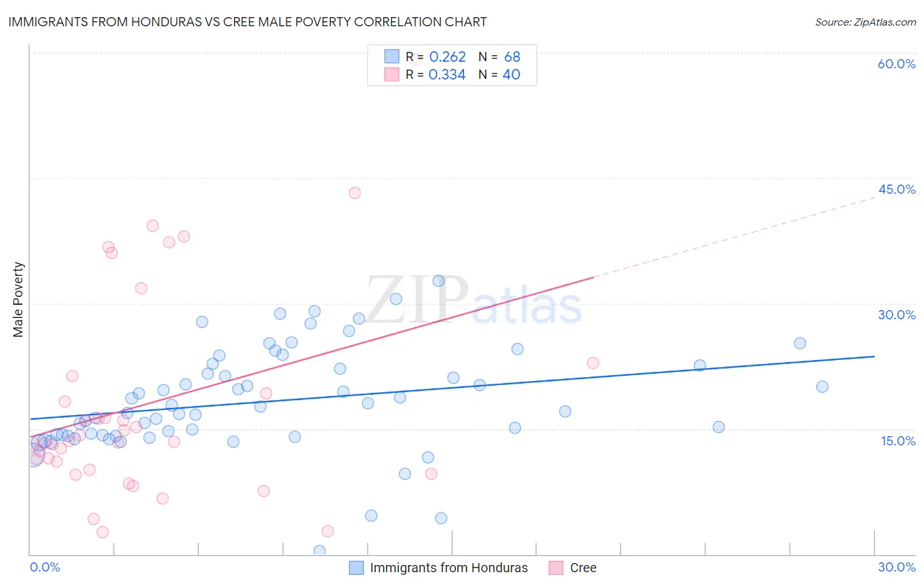Click the rightmost pink Cree data point
Screen dimensions: 924x586
pyautogui.click(x=593, y=363)
